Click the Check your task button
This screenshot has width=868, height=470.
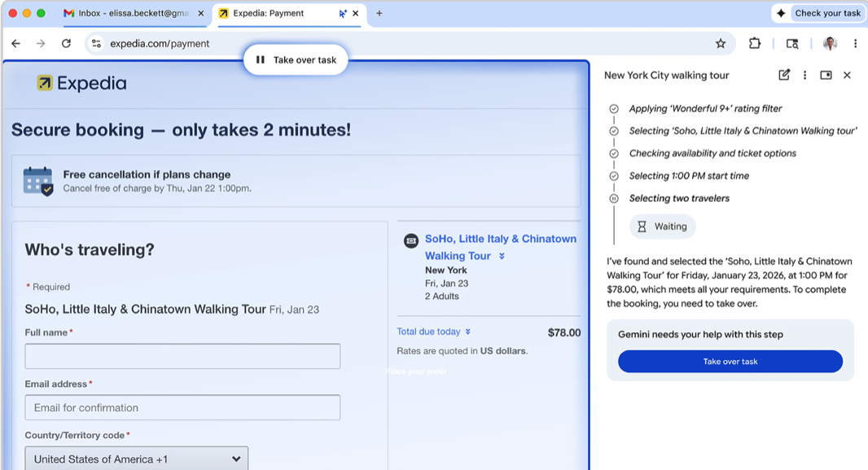pos(818,13)
